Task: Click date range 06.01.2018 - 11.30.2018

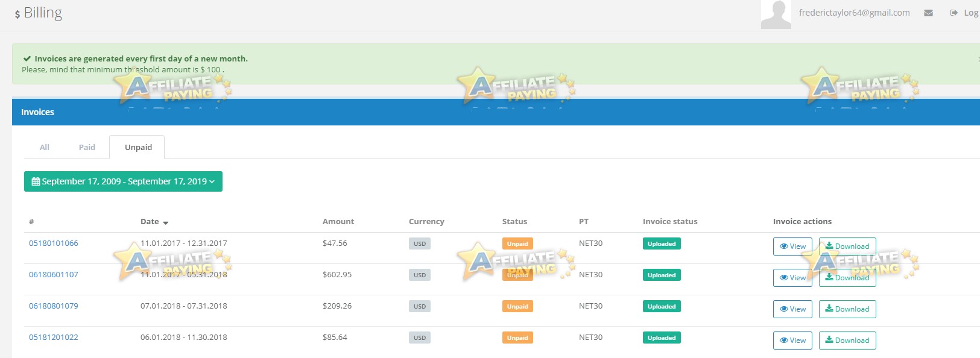Action: pyautogui.click(x=184, y=338)
